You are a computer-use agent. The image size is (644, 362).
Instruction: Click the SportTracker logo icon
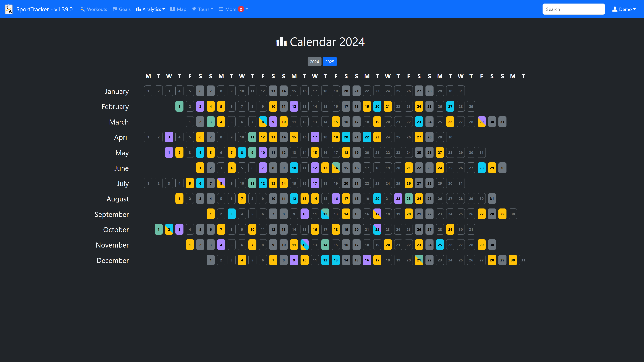pos(9,9)
